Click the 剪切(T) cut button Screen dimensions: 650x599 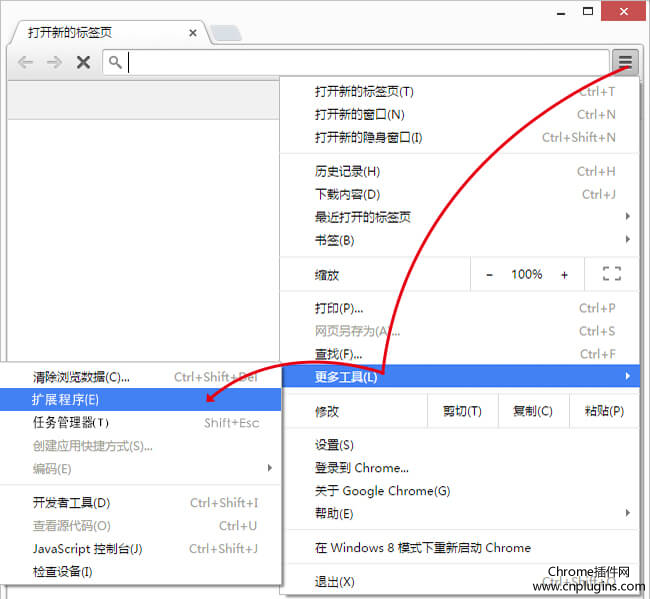(462, 411)
